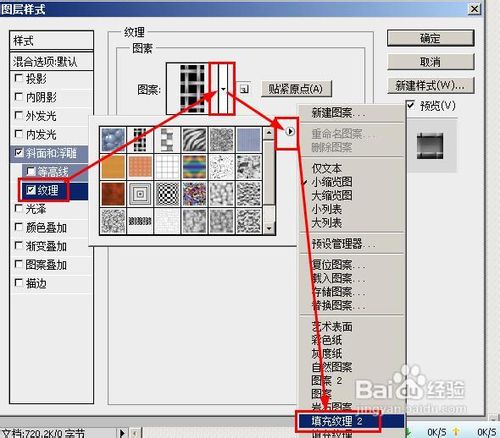Choose the rust brown pattern thumbnail
This screenshot has width=500, height=438.
(x=113, y=194)
